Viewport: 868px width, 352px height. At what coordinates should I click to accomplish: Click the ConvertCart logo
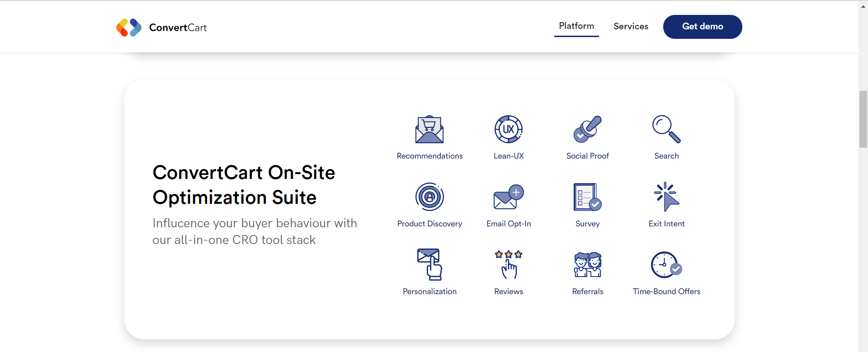(161, 28)
